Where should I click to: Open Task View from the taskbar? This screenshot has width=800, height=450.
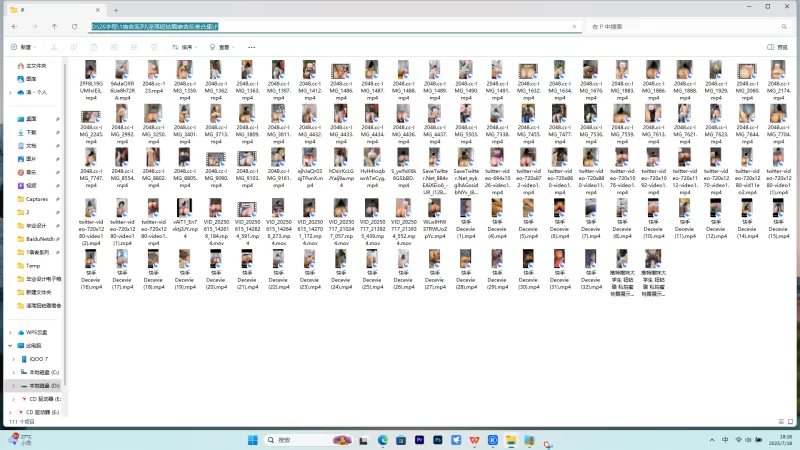tap(363, 440)
